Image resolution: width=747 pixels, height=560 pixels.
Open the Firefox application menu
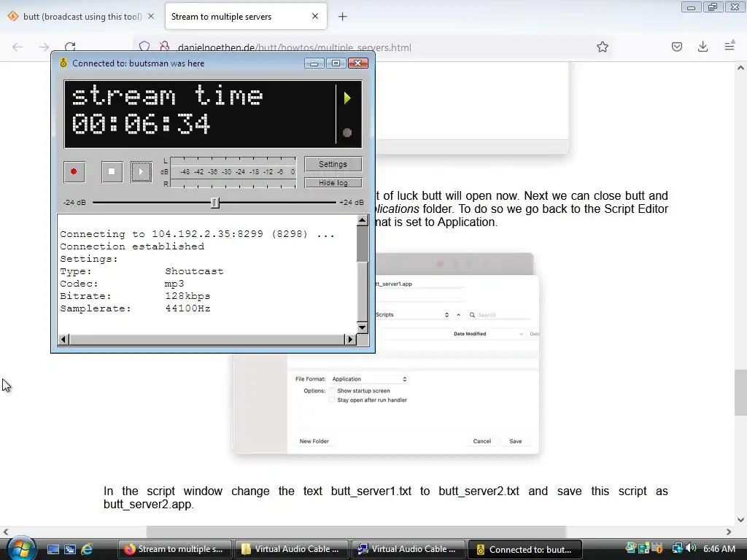[729, 47]
